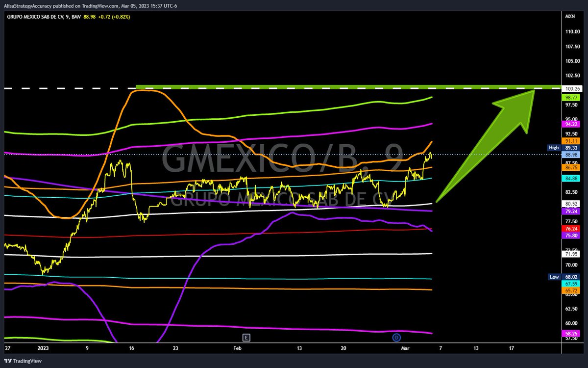Click the 102.50 price scale tick
The height and width of the screenshot is (368, 588).
[x=573, y=76]
